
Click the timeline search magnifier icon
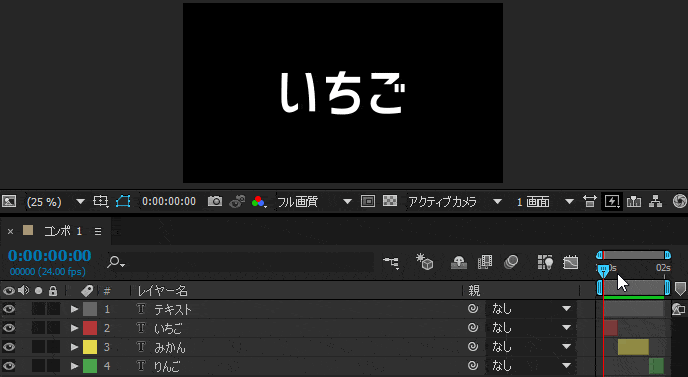[x=116, y=262]
